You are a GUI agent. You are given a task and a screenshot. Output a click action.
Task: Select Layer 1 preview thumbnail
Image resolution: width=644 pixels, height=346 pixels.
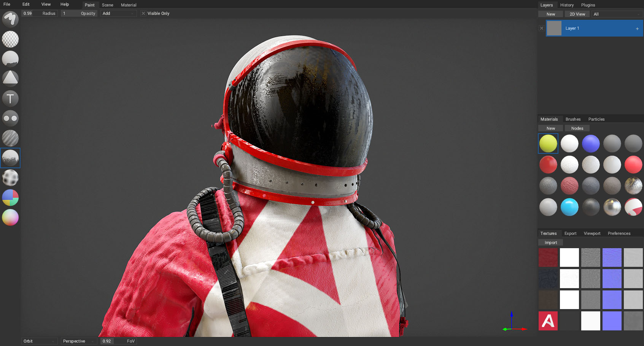coord(554,29)
